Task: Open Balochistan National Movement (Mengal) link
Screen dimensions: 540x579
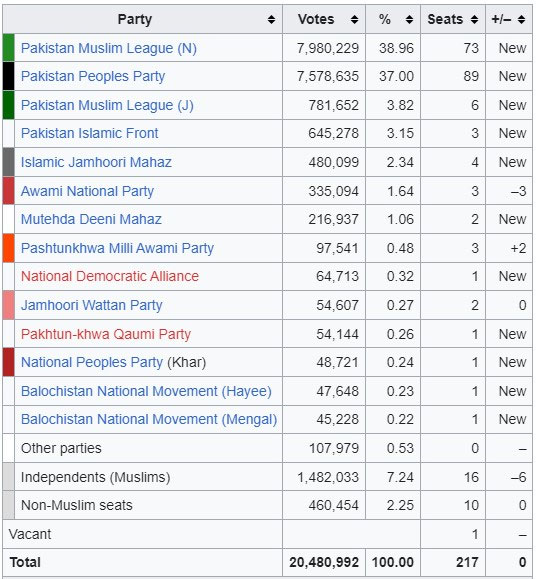Action: [x=149, y=419]
